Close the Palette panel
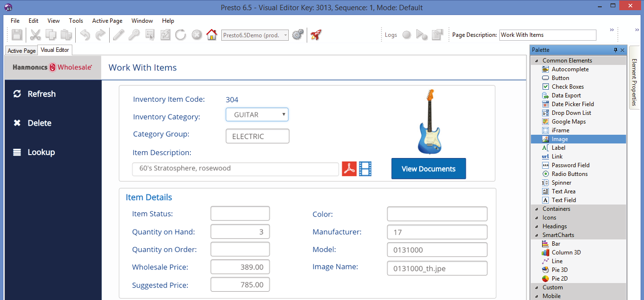 click(x=623, y=50)
